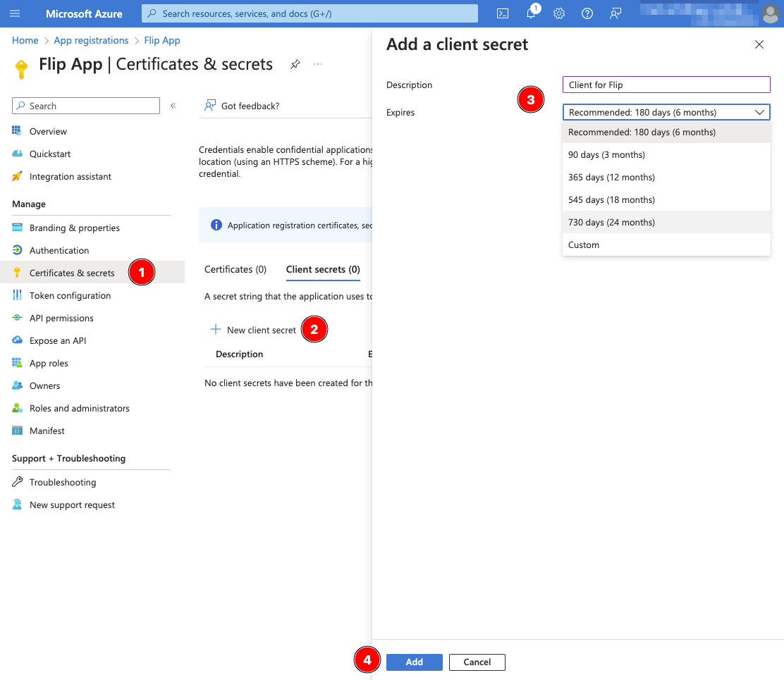This screenshot has height=680, width=784.
Task: Go to Flip App breadcrumb
Action: pos(162,40)
